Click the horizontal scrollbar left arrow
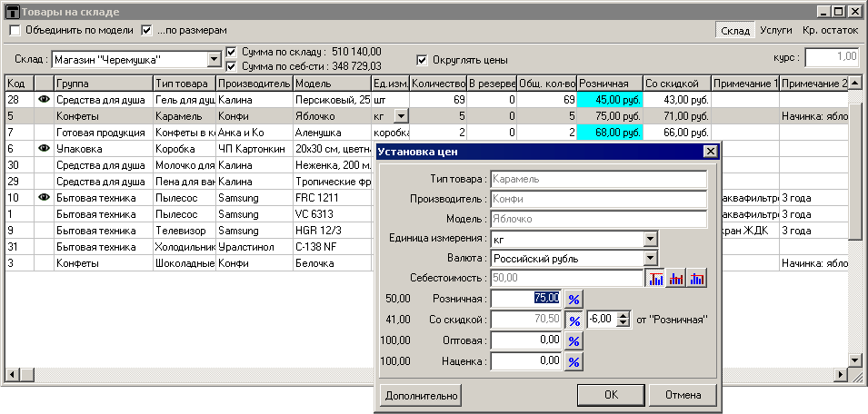This screenshot has width=868, height=414. (x=12, y=375)
